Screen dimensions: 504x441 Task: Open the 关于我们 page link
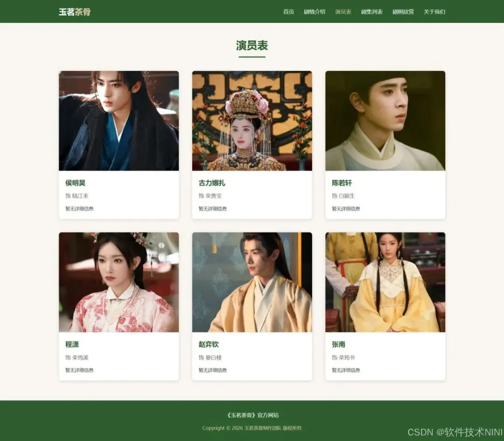434,12
